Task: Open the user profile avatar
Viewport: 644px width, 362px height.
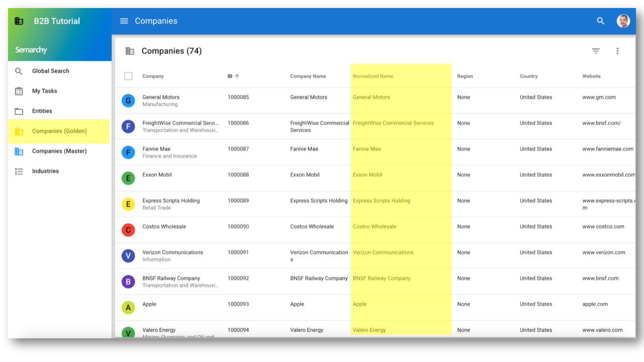Action: coord(623,21)
